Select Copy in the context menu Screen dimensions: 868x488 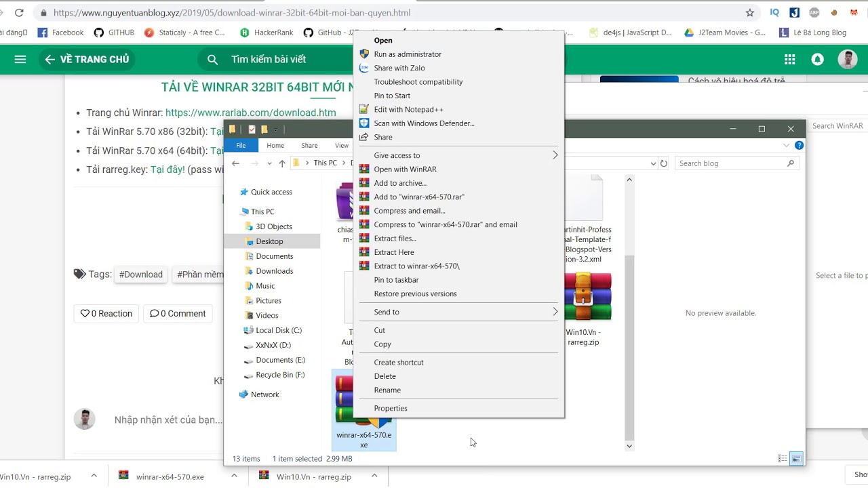(x=382, y=344)
